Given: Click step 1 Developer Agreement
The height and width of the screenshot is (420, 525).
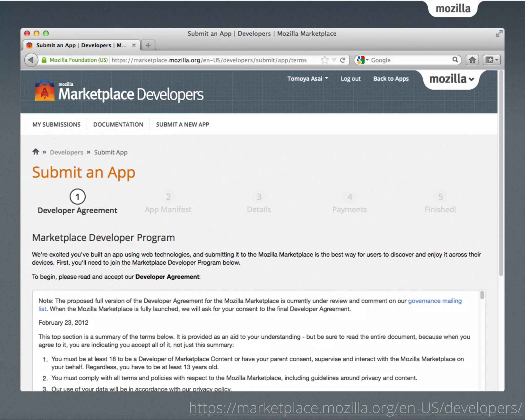Looking at the screenshot, I should tap(77, 202).
